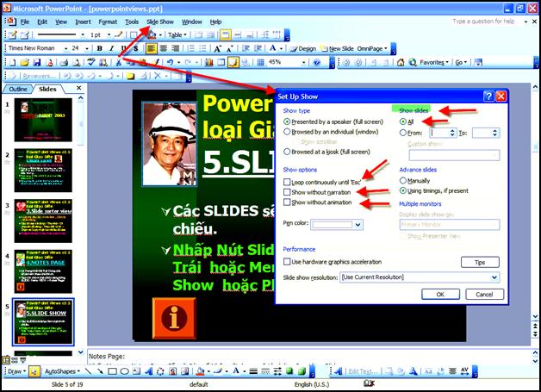Viewport: 541px width, 392px height.
Task: Click the Undo arrow icon
Action: point(170,62)
